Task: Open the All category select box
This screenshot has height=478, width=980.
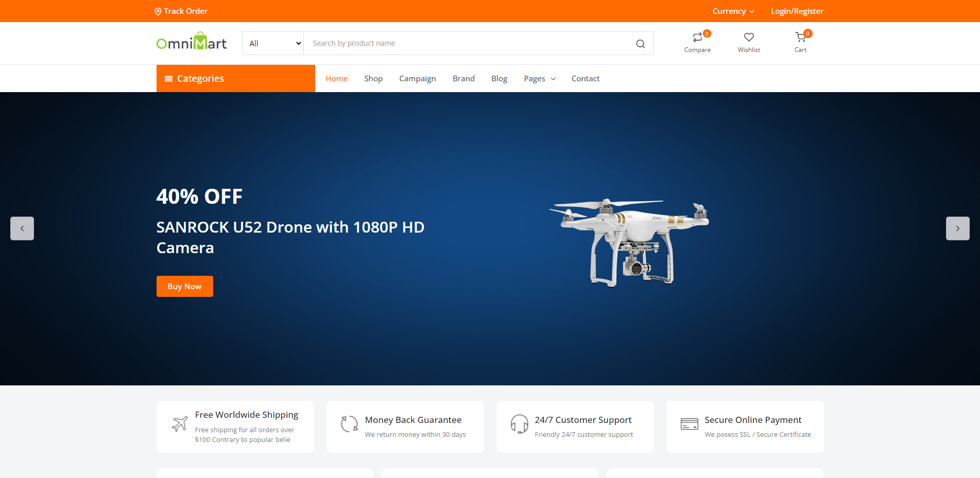Action: click(x=273, y=44)
